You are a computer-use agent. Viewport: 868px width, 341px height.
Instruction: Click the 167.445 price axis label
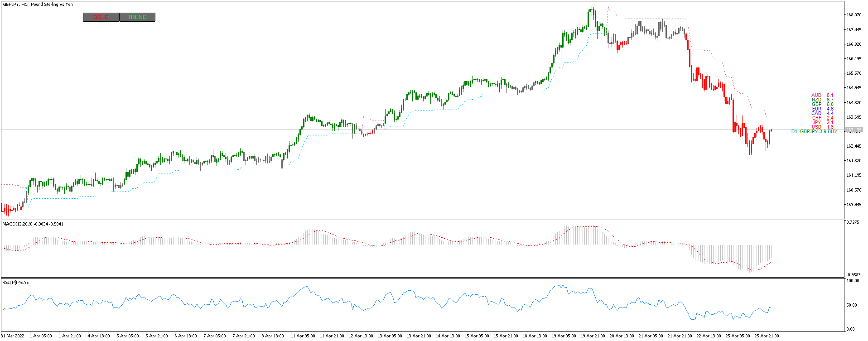tap(854, 30)
